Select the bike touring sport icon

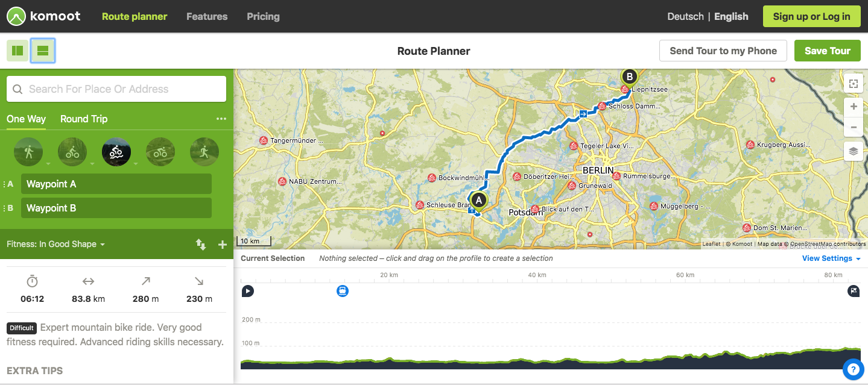[x=72, y=152]
